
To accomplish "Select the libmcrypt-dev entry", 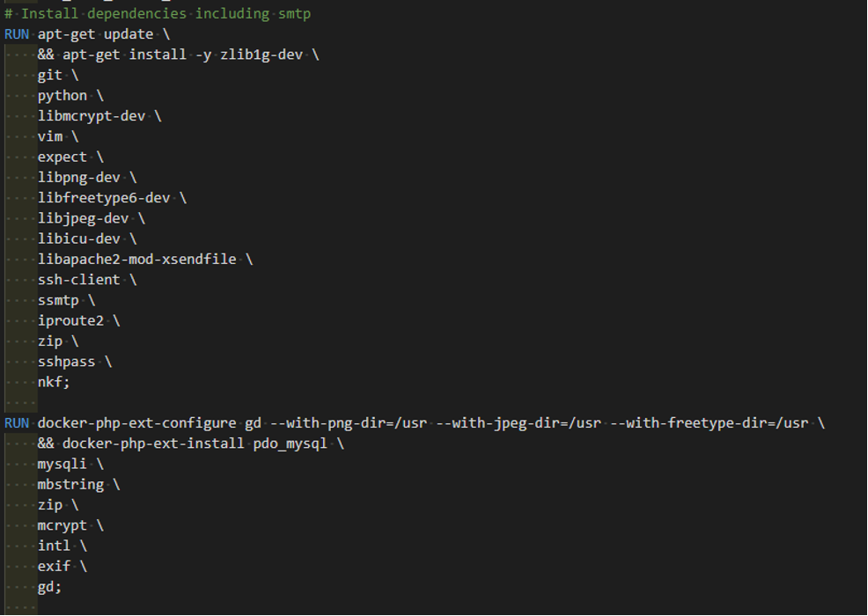I will pos(92,116).
